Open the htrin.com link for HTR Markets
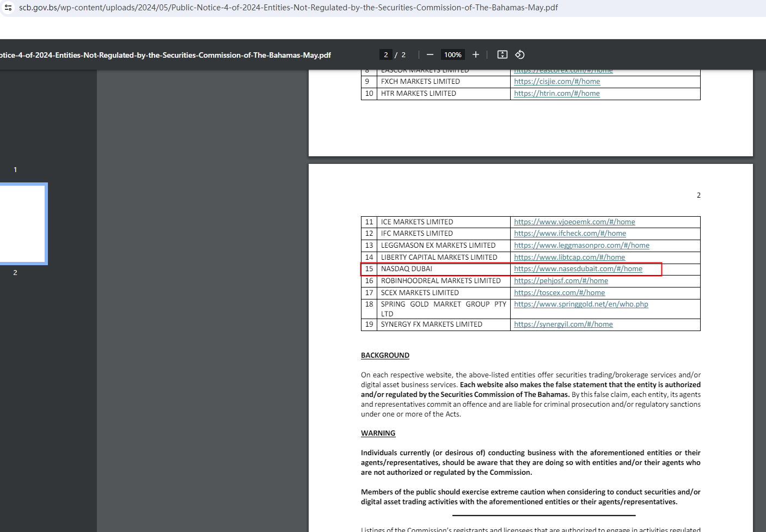The width and height of the screenshot is (766, 532). pos(556,94)
